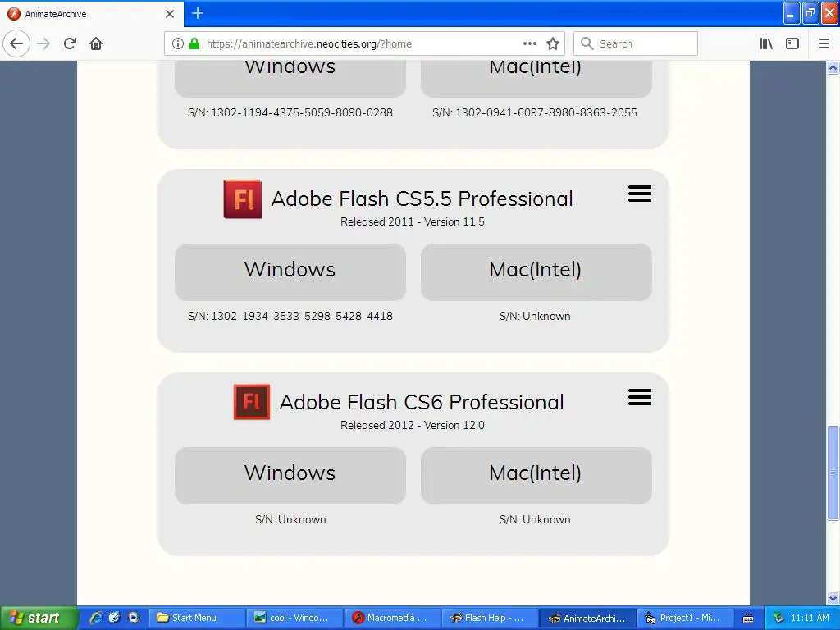Open the Windows start button
Viewport: 840px width, 630px height.
click(38, 618)
